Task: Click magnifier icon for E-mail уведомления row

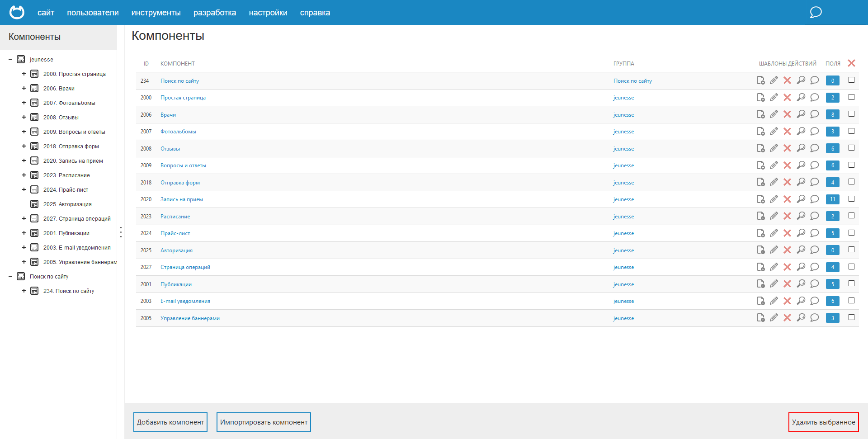Action: (x=801, y=301)
